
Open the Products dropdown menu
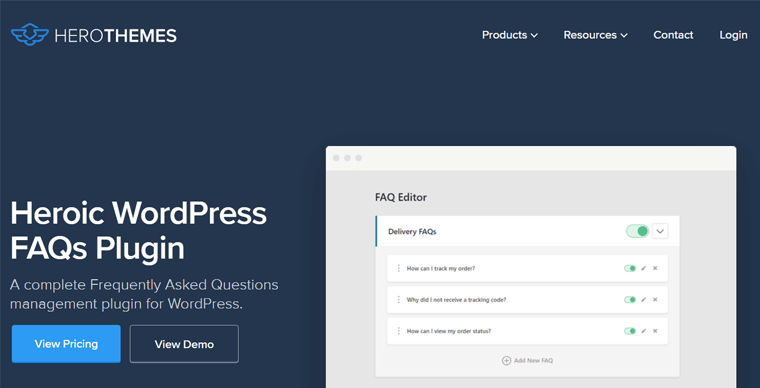pyautogui.click(x=510, y=35)
